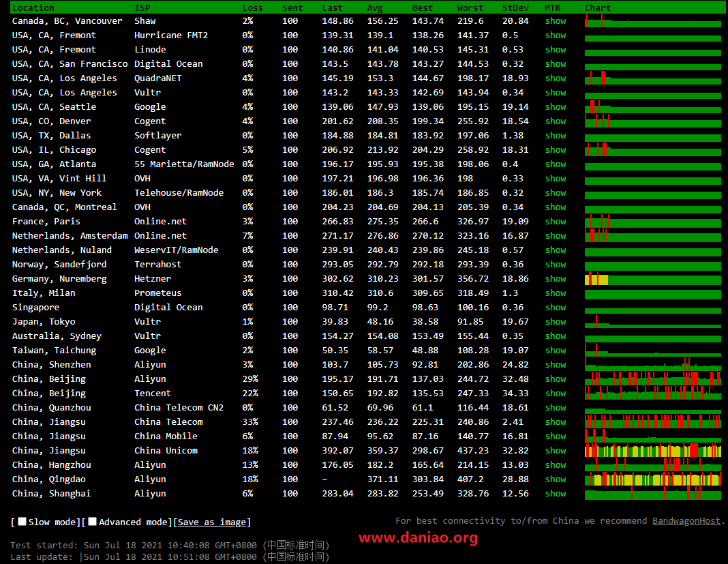Show MTR for Atlanta 55 Marietta/RamNode row

point(556,164)
